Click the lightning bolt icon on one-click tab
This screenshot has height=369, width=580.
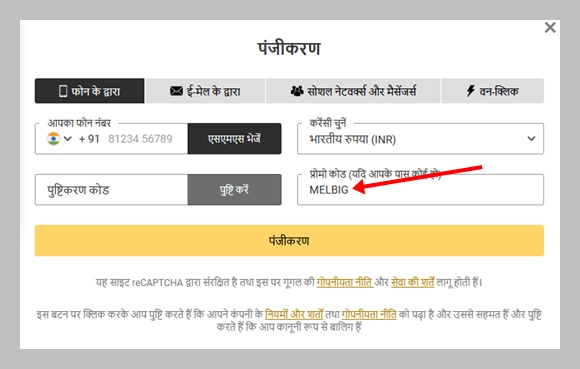[x=470, y=91]
